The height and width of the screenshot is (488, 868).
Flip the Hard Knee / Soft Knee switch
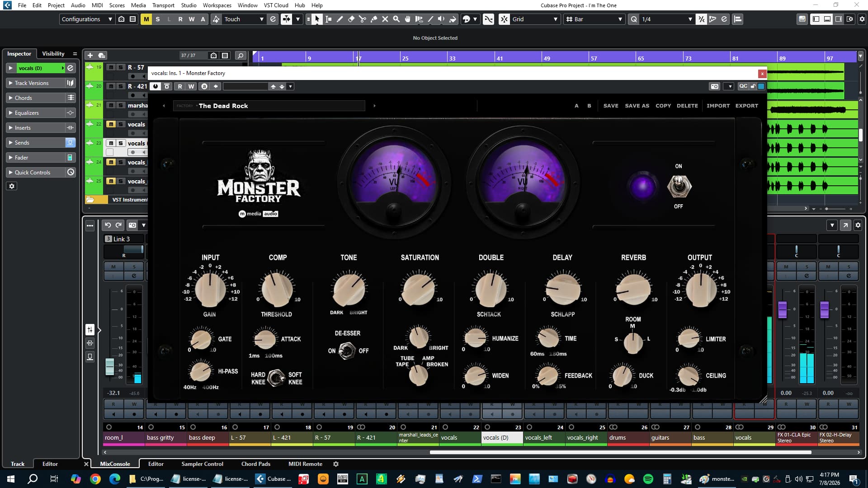click(276, 378)
